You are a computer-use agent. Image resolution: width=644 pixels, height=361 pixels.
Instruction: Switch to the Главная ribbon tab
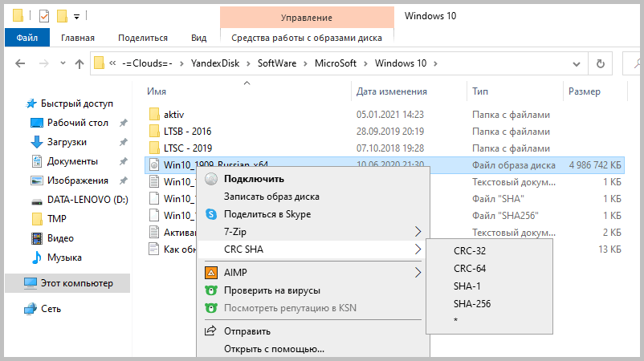[78, 38]
